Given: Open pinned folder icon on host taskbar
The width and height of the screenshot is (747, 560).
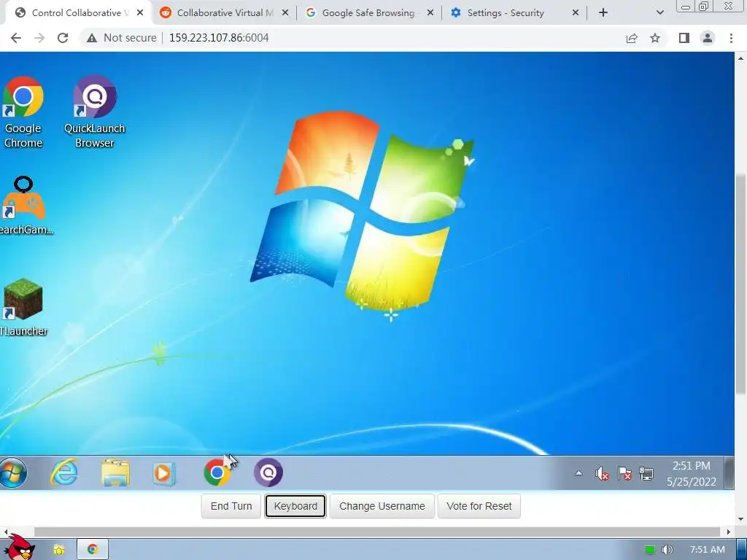Looking at the screenshot, I should [58, 550].
